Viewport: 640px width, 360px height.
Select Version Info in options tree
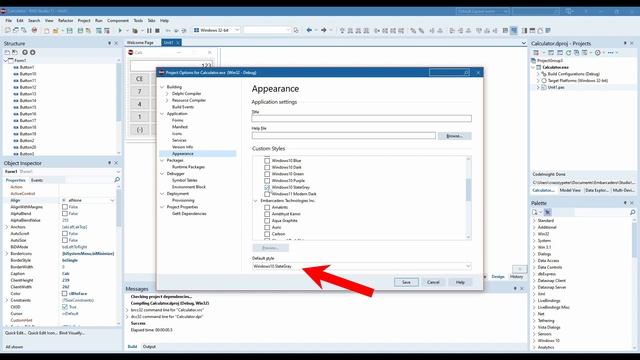[182, 147]
